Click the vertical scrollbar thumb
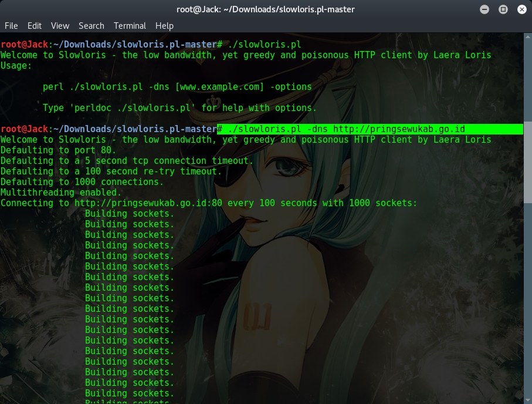 coord(528,163)
